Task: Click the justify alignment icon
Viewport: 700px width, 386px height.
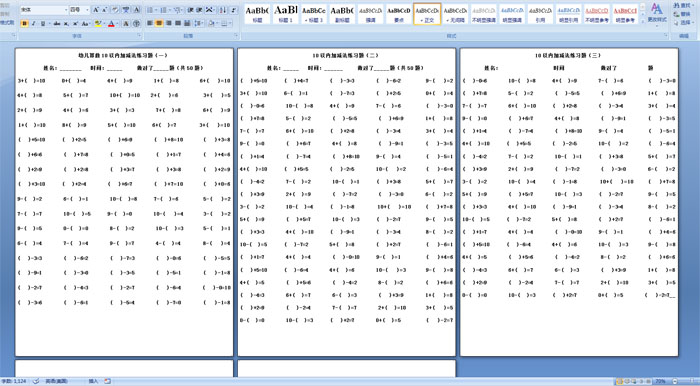Action: tap(178, 23)
